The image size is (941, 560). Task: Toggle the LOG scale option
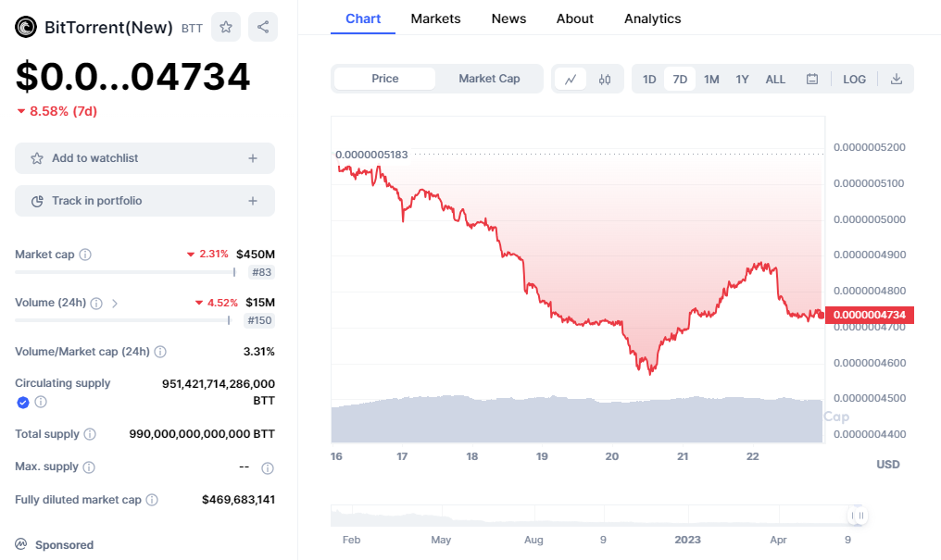pos(854,80)
